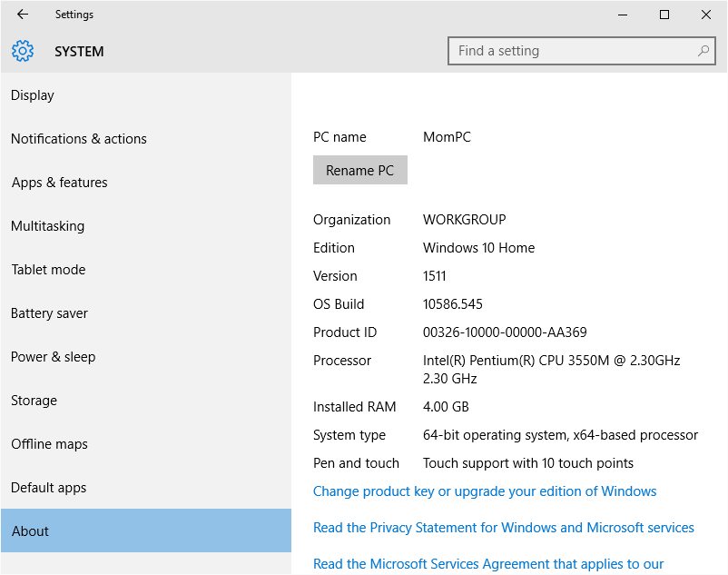
Task: Maximize the Settings window
Action: (664, 15)
